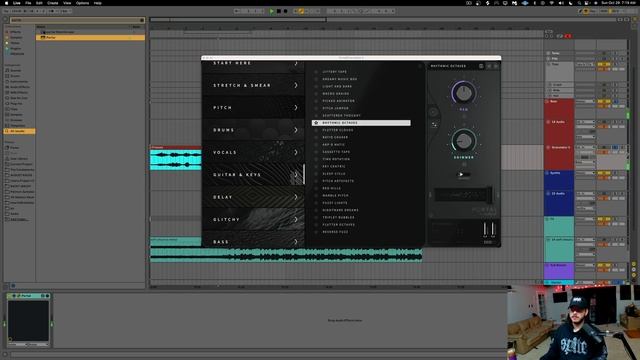Viewport: 640px width, 360px height.
Task: Stop playback with the transport Stop button
Action: tap(279, 11)
